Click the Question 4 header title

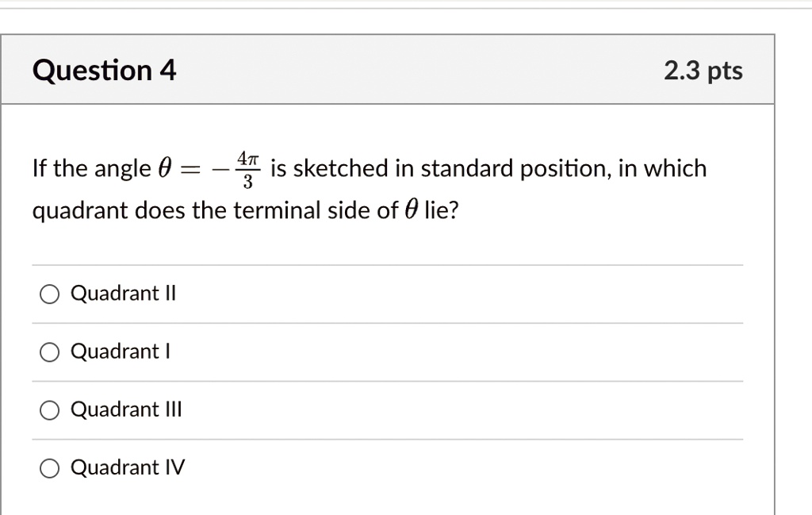pyautogui.click(x=103, y=70)
